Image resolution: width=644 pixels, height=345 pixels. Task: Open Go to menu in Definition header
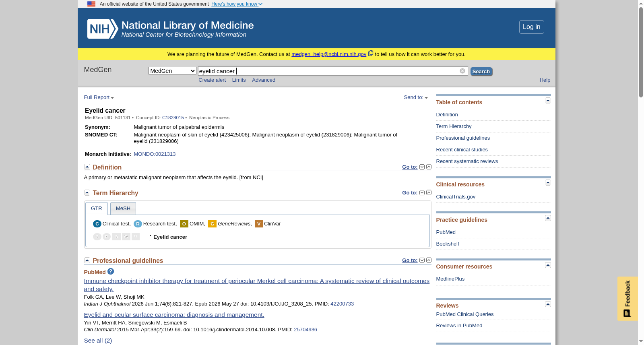pos(410,167)
